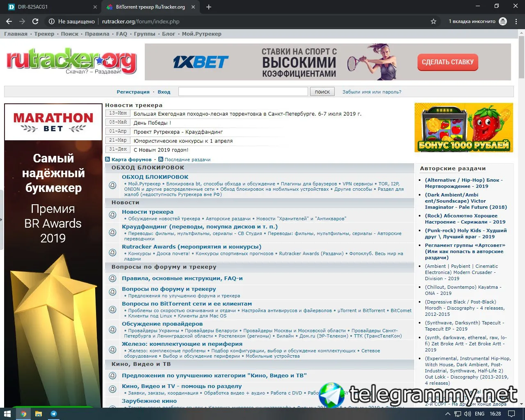Click the forum icon beside ОБХОД БЛОКИРОВОК
Viewport: 525px width, 420px height.
[112, 185]
